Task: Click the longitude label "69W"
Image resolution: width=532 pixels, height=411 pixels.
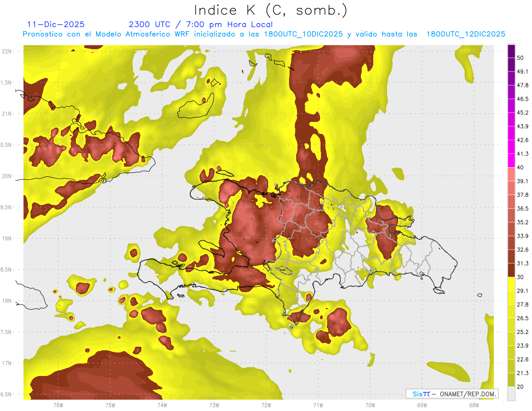Action: click(x=422, y=405)
